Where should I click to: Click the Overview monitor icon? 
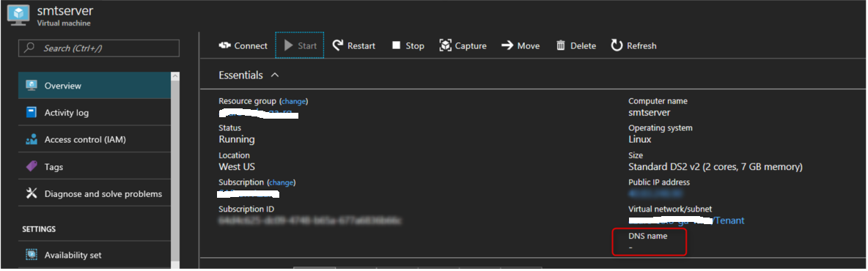click(x=32, y=86)
